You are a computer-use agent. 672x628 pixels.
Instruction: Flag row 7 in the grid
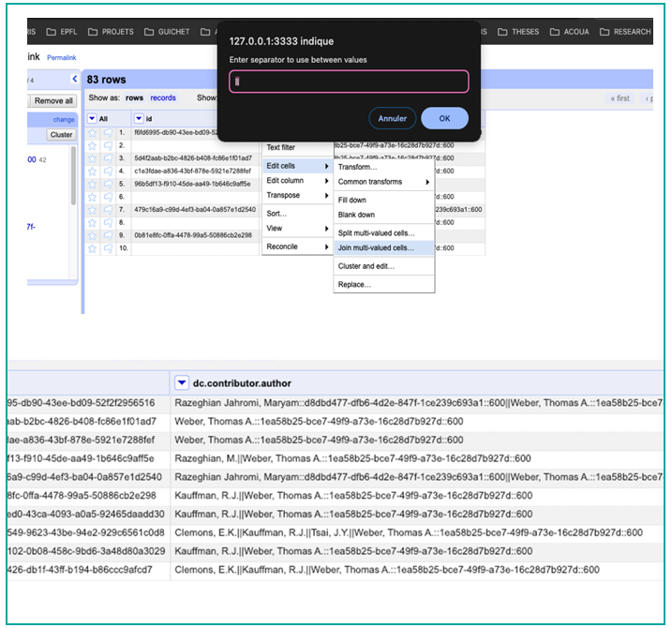107,210
